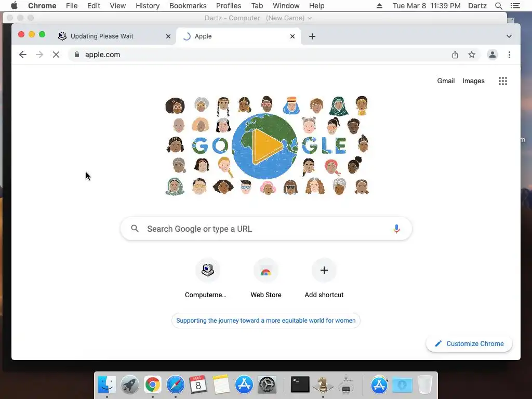The width and height of the screenshot is (532, 399).
Task: Play the Google Doodle video
Action: [267, 146]
